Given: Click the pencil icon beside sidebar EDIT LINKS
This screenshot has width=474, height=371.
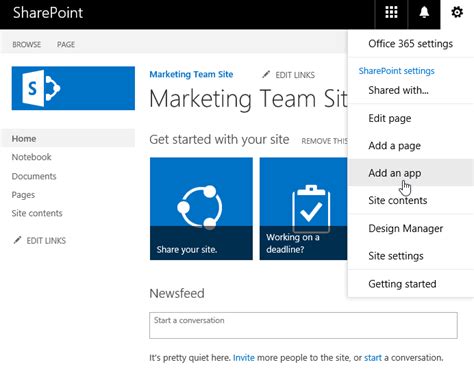Looking at the screenshot, I should pyautogui.click(x=17, y=240).
